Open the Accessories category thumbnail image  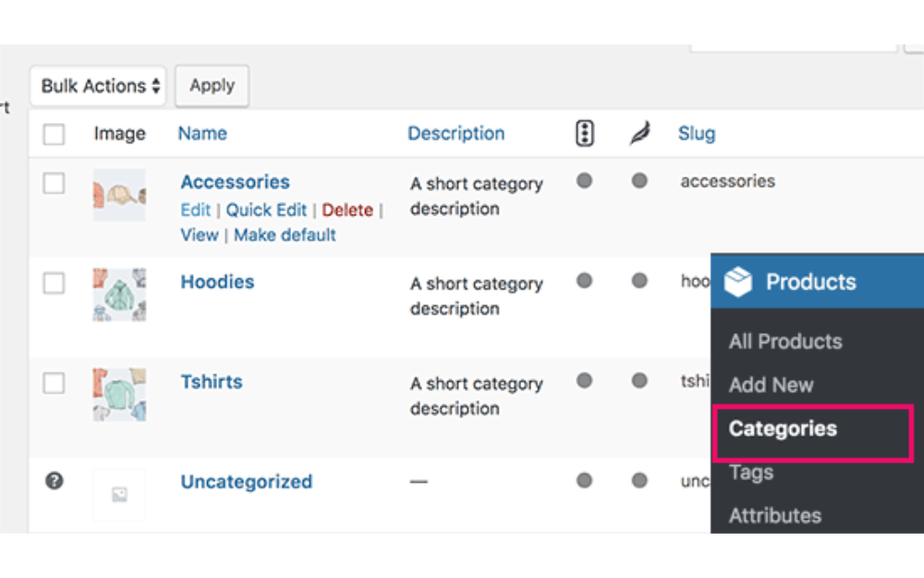[x=119, y=194]
